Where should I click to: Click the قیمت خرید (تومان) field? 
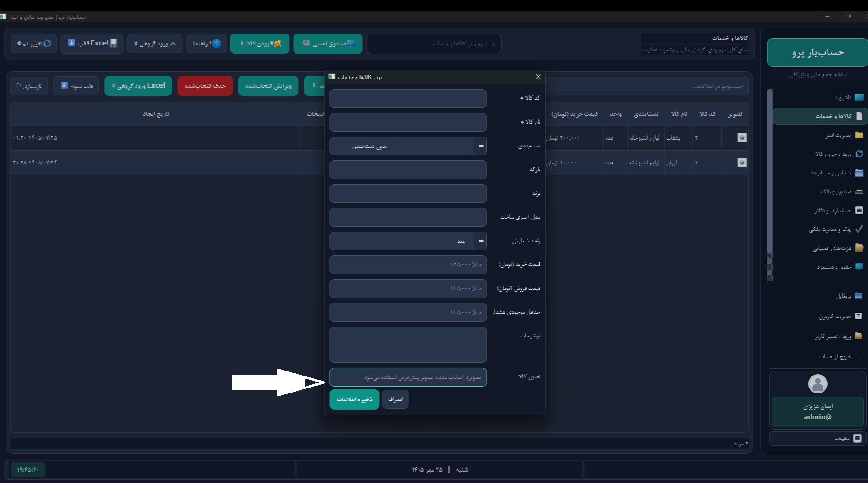click(408, 265)
